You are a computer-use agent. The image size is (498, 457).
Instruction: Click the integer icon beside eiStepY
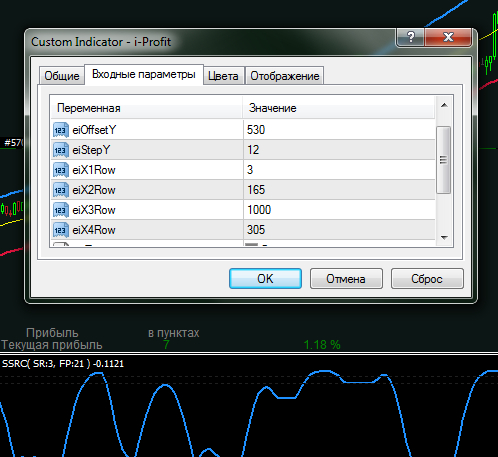click(61, 150)
